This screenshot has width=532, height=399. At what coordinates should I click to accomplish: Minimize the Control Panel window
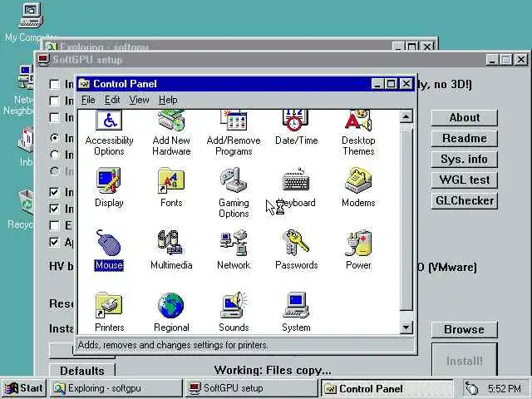pos(377,84)
